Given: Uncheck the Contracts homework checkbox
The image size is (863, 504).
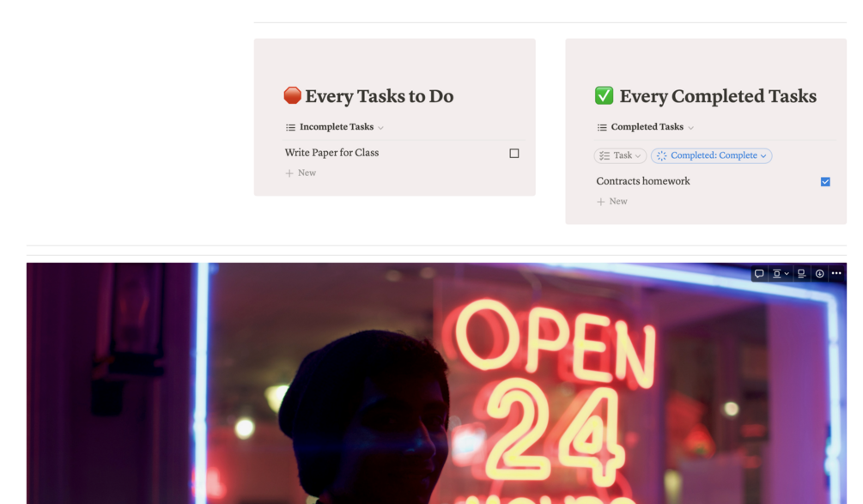Looking at the screenshot, I should [x=825, y=181].
